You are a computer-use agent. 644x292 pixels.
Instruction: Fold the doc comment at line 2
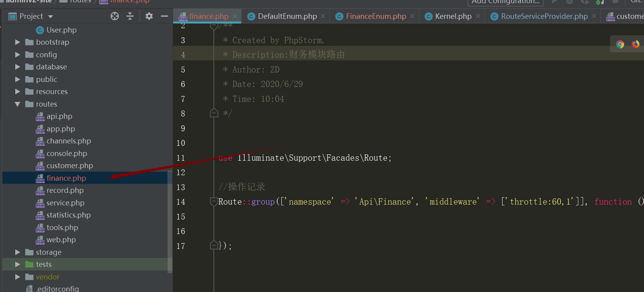pyautogui.click(x=214, y=26)
